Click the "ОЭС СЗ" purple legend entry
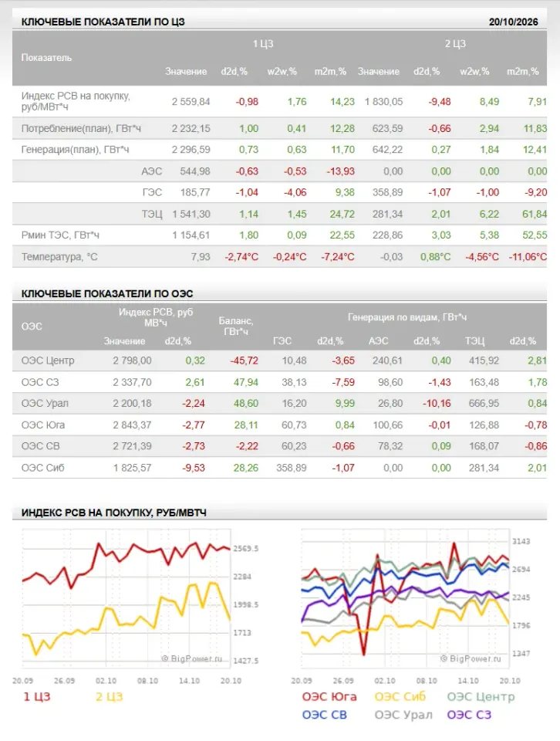Viewport: 560px width, 741px height. 469,715
